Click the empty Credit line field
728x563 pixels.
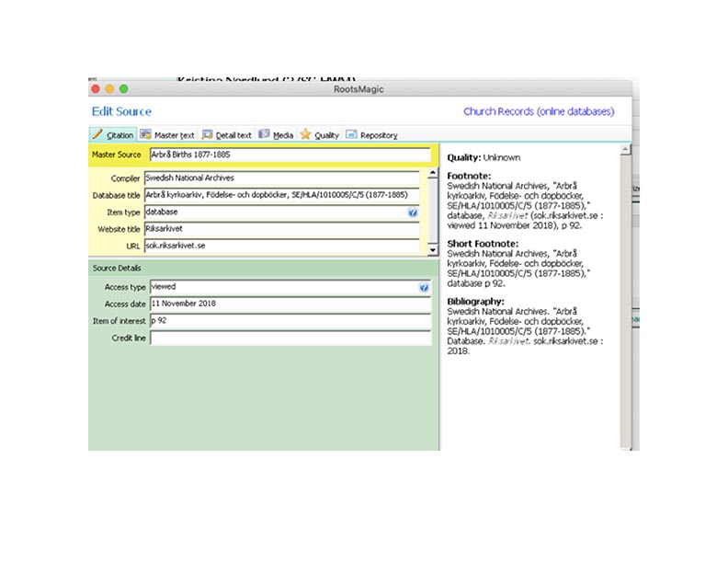[290, 339]
